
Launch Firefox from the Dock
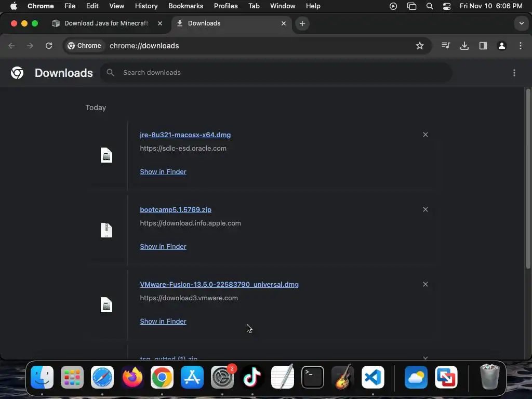[x=132, y=377]
